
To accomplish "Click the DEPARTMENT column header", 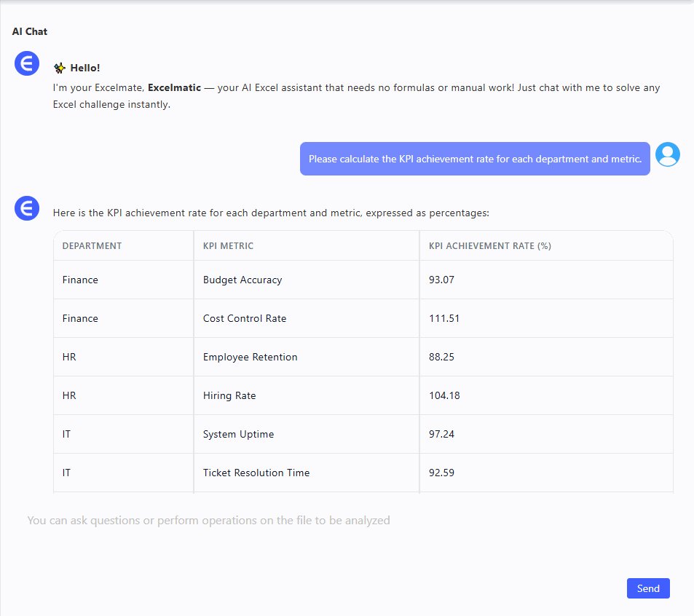I will (92, 246).
